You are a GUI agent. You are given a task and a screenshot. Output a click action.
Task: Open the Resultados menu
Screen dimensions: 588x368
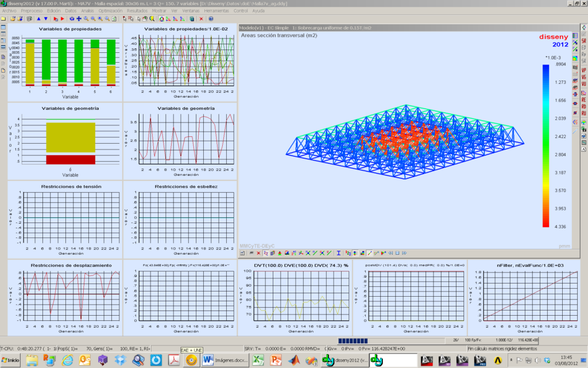(137, 10)
